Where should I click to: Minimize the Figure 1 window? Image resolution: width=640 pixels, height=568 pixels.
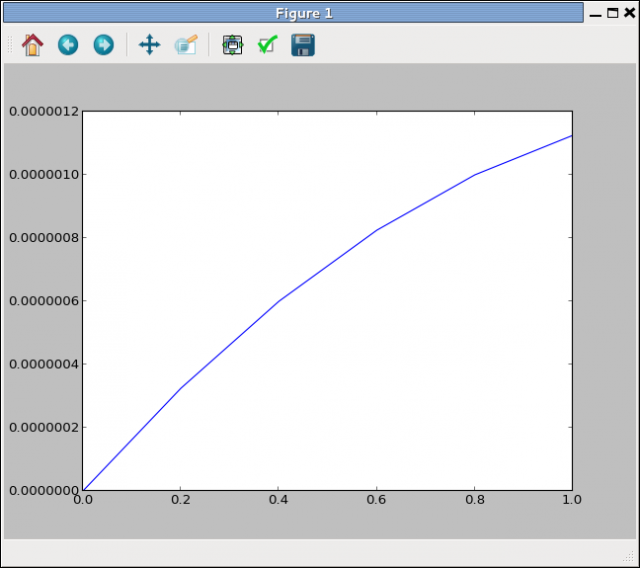point(598,13)
